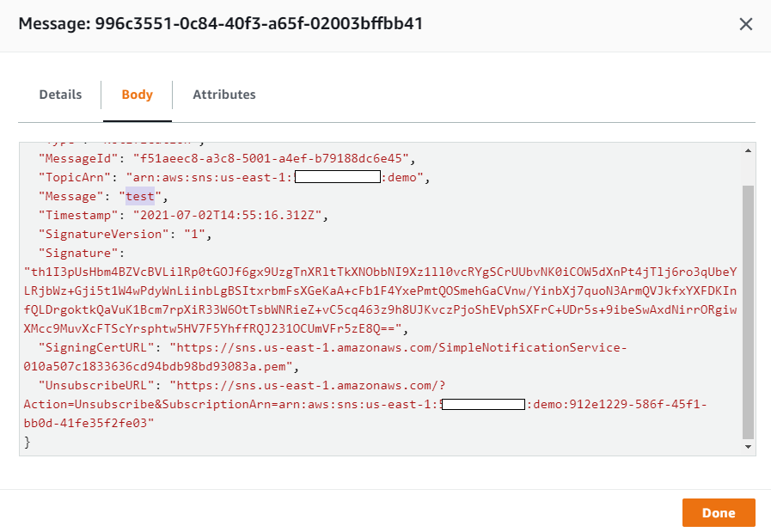Screen dimensions: 771x532
Task: Click the vertical scrollbar thumb
Action: tap(748, 312)
